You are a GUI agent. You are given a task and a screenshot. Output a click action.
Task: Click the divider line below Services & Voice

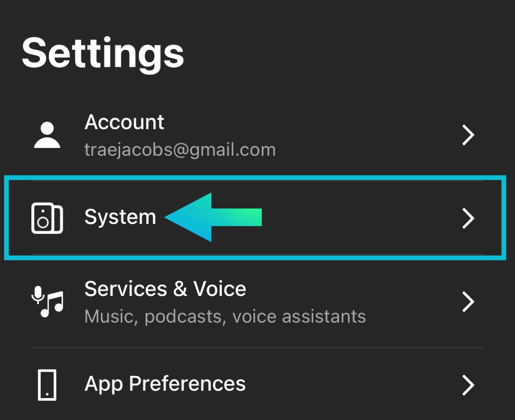257,347
